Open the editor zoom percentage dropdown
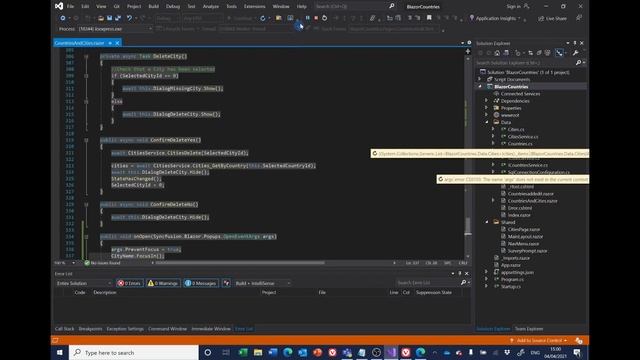Image resolution: width=640 pixels, height=360 pixels. pyautogui.click(x=73, y=263)
